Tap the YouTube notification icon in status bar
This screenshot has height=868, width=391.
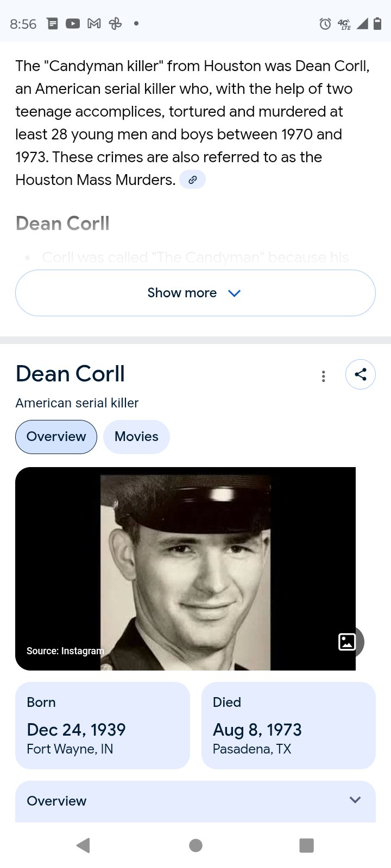pos(73,23)
